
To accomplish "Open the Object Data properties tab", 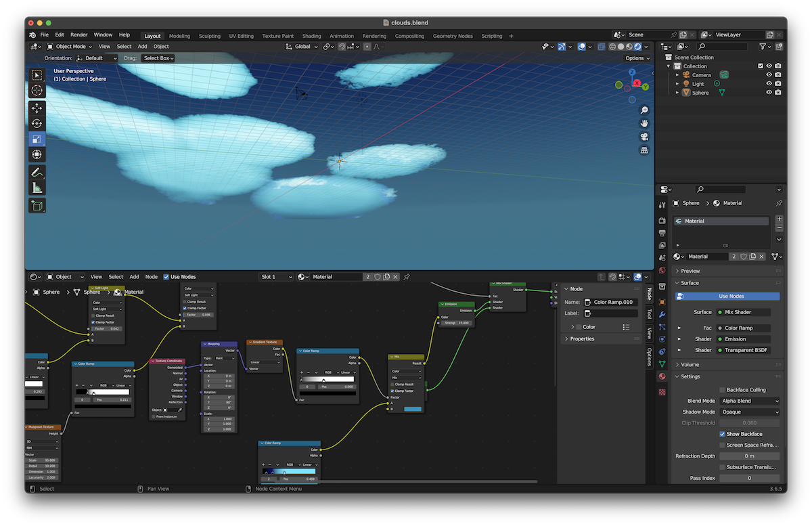I will [x=662, y=364].
